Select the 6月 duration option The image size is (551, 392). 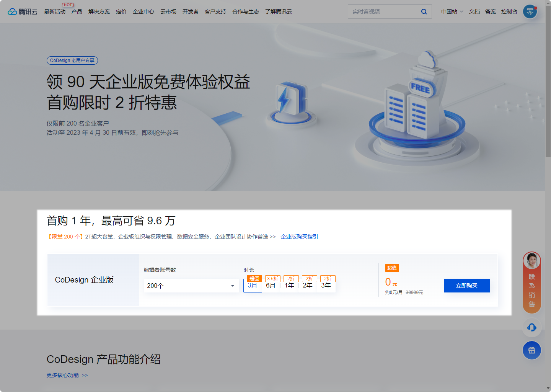[271, 285]
